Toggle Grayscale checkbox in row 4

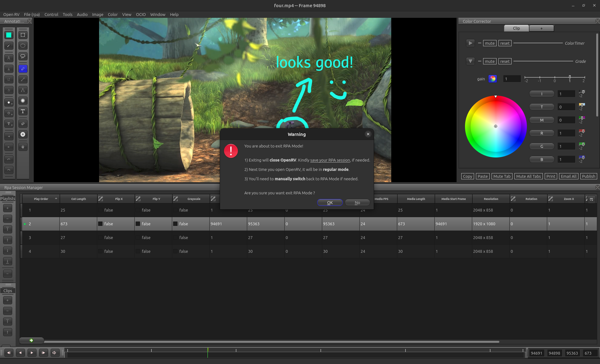click(x=175, y=251)
